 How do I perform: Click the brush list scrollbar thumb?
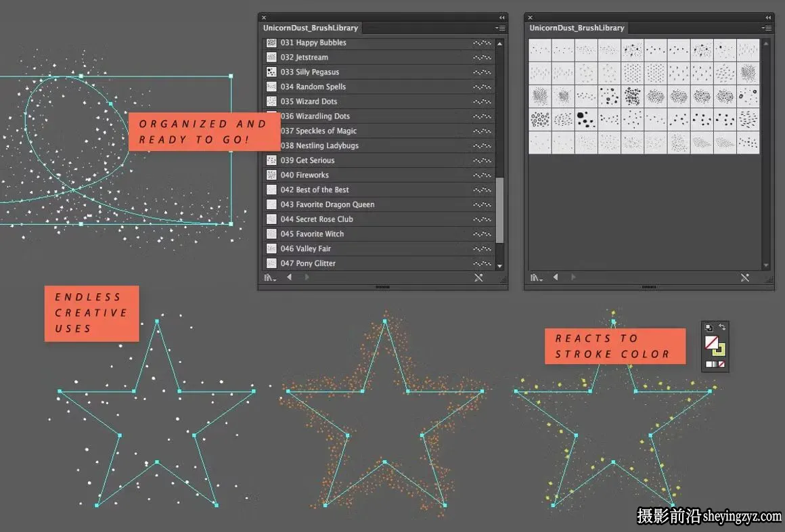click(499, 210)
